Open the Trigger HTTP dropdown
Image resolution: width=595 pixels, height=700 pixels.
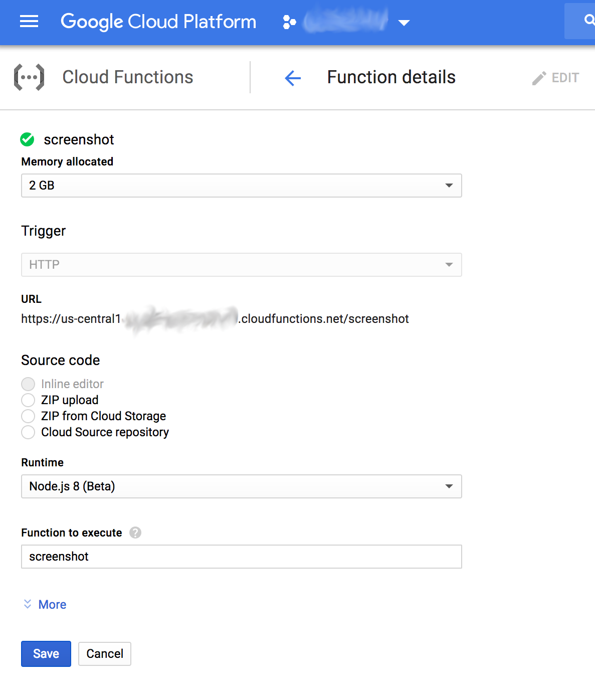[x=241, y=265]
